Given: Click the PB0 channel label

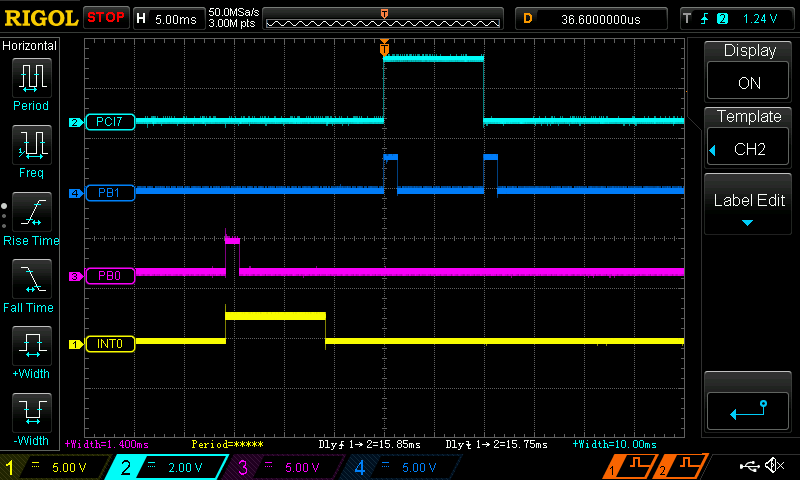Looking at the screenshot, I should coord(110,276).
